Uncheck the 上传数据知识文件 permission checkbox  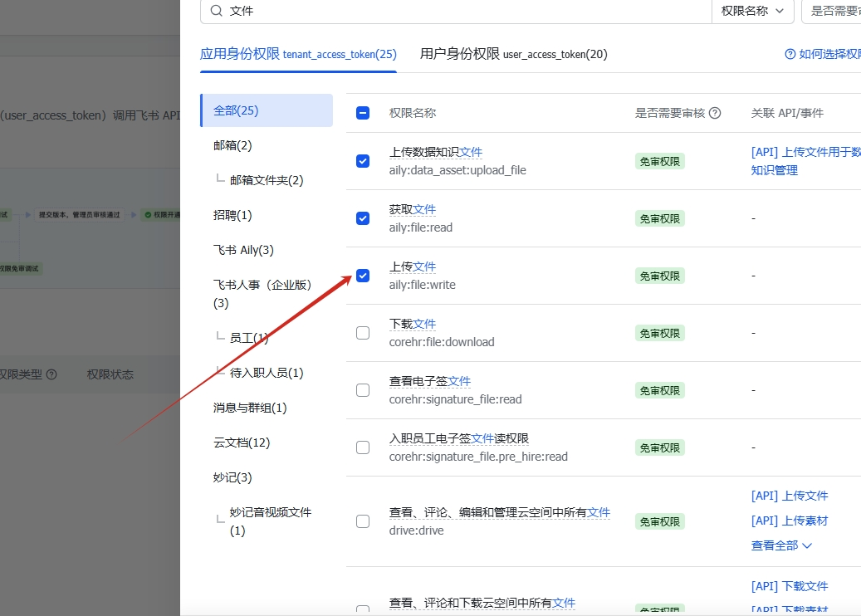[363, 161]
